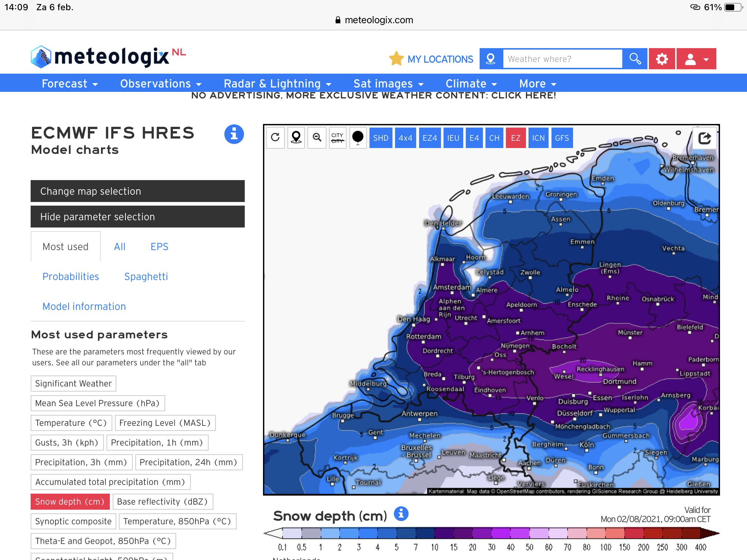This screenshot has width=747, height=560.
Task: Open the user account dropdown
Action: coord(696,59)
